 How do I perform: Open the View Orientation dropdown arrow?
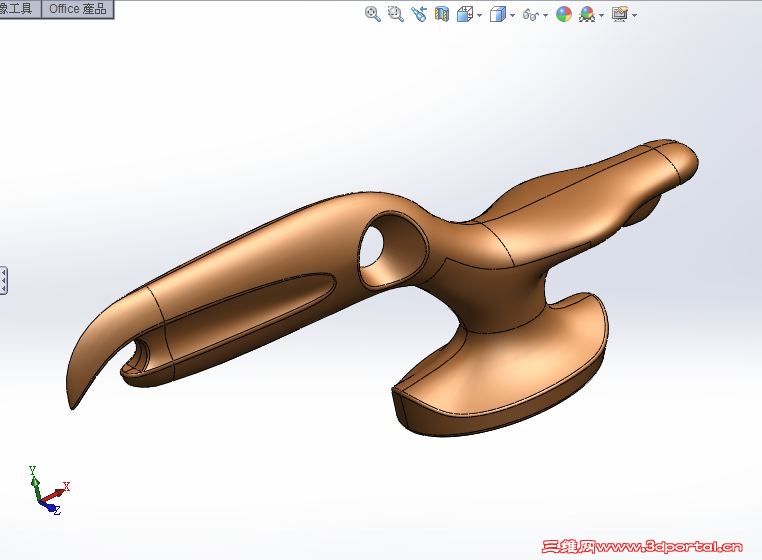(480, 16)
